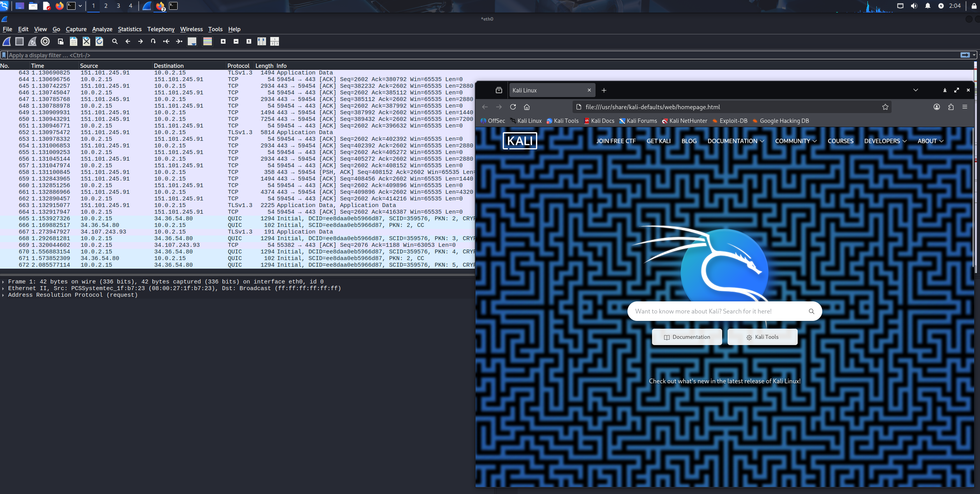Expand the Ethernet II details row

point(3,289)
